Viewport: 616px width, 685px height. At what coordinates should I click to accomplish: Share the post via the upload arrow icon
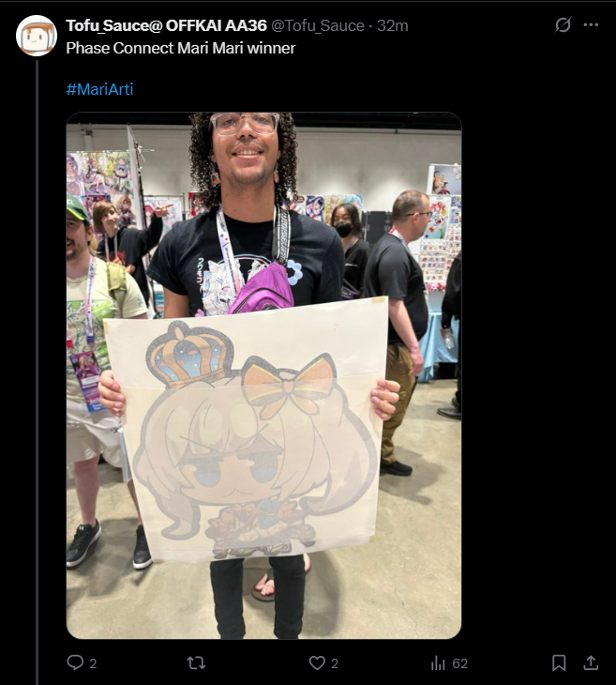tap(591, 662)
